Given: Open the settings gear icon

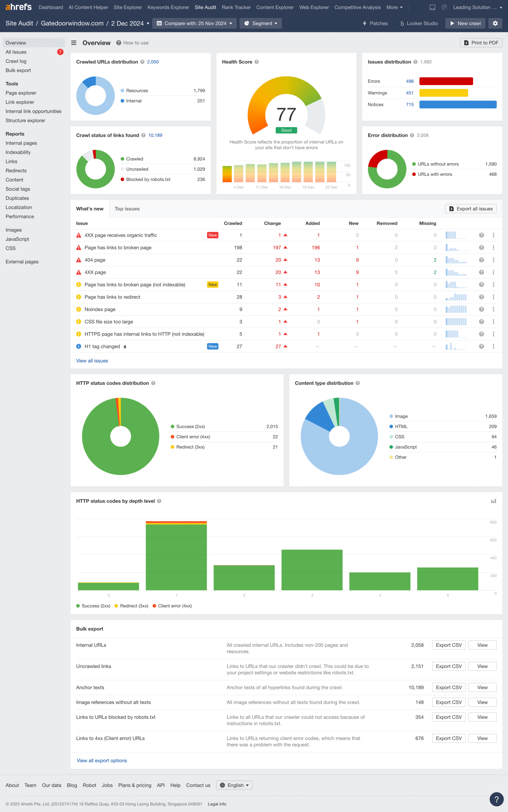Looking at the screenshot, I should pos(495,23).
